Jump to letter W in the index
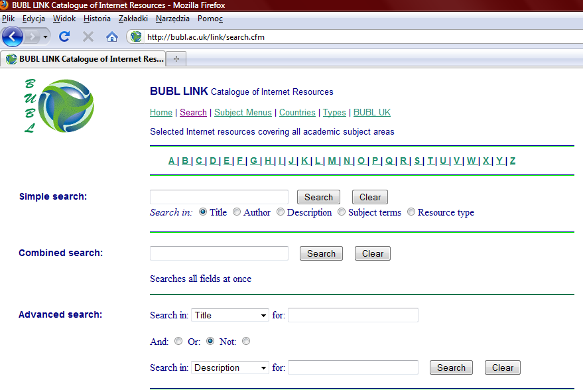The width and height of the screenshot is (583, 392). point(472,161)
